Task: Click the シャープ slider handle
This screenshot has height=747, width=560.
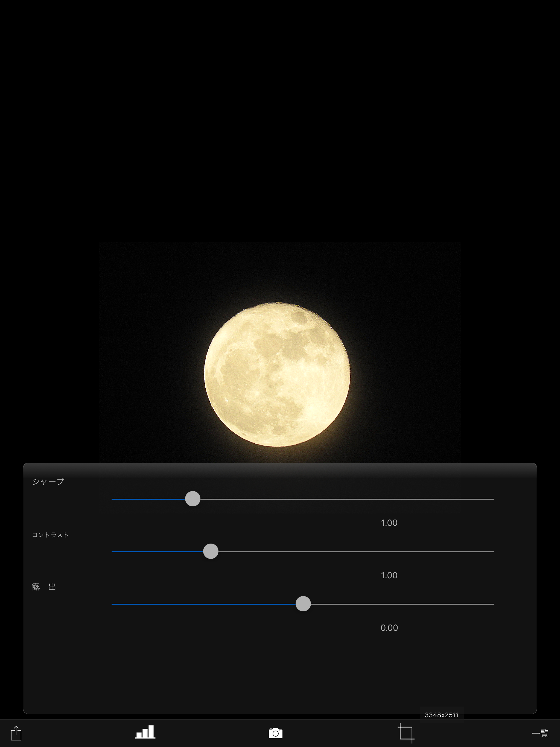Action: [192, 499]
